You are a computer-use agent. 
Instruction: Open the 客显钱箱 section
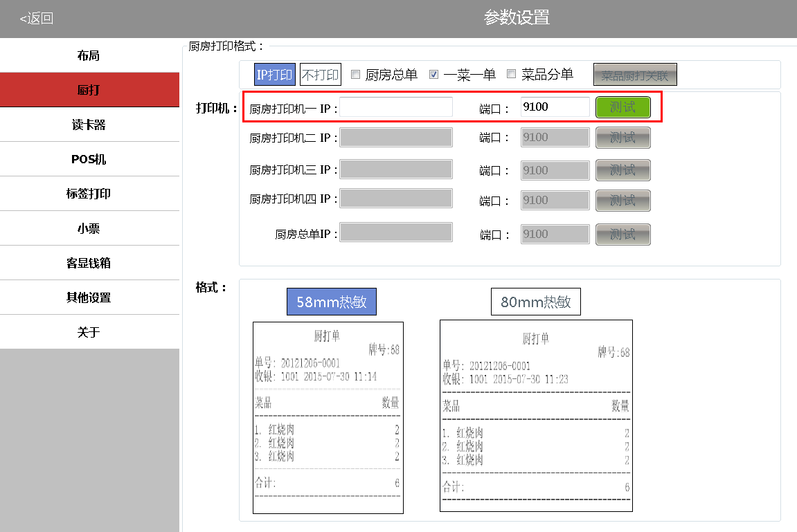[89, 262]
